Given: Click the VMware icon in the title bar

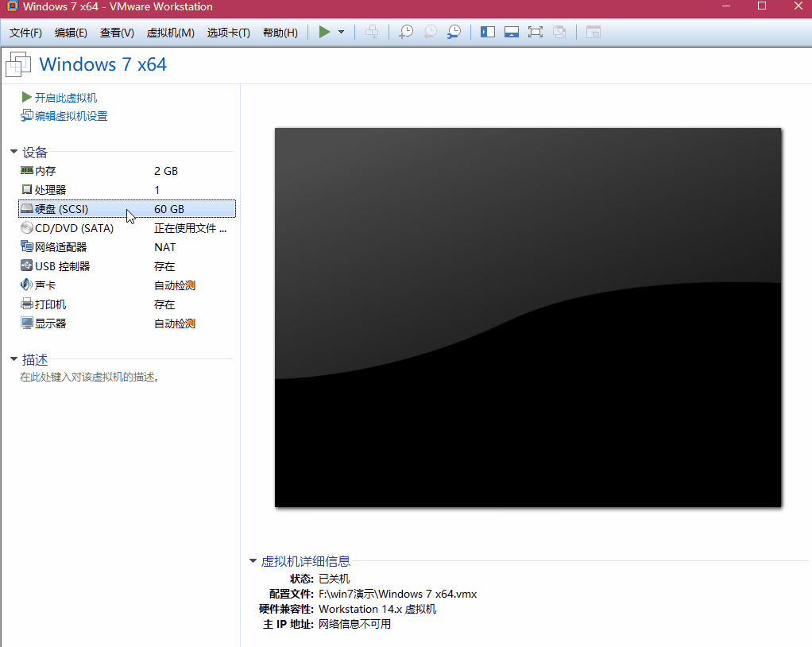Looking at the screenshot, I should 13,6.
